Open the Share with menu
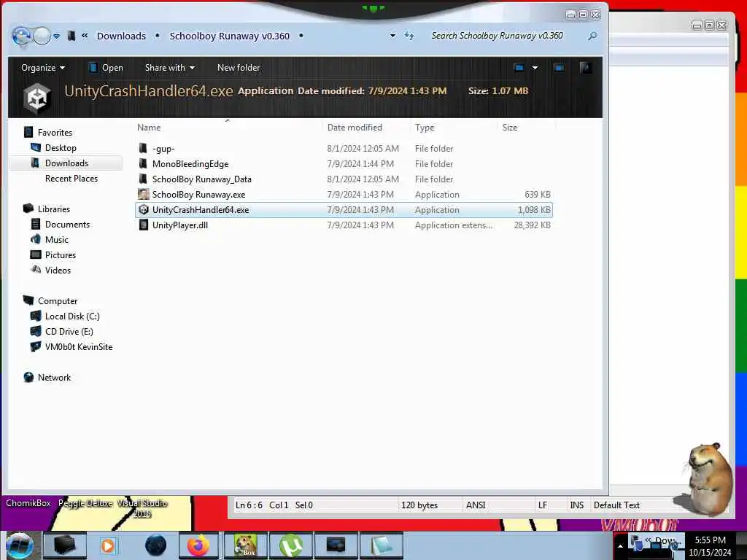The height and width of the screenshot is (560, 747). (169, 68)
